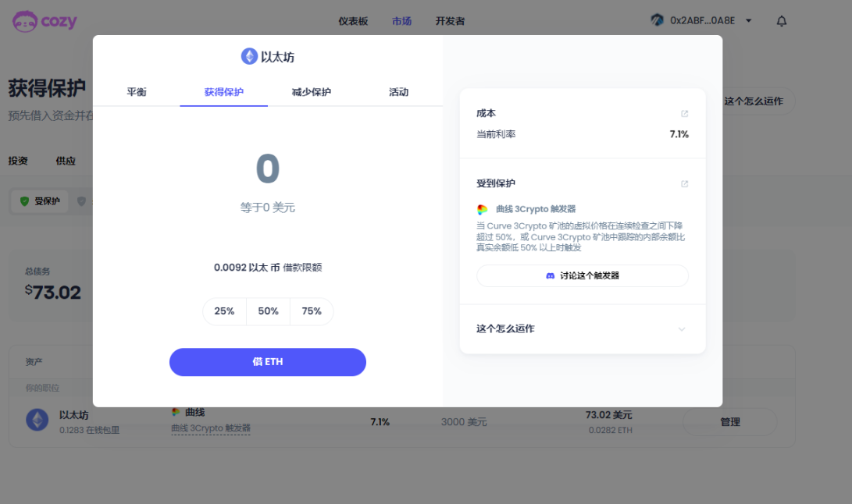Click the wallet avatar icon
The width and height of the screenshot is (852, 504).
657,20
